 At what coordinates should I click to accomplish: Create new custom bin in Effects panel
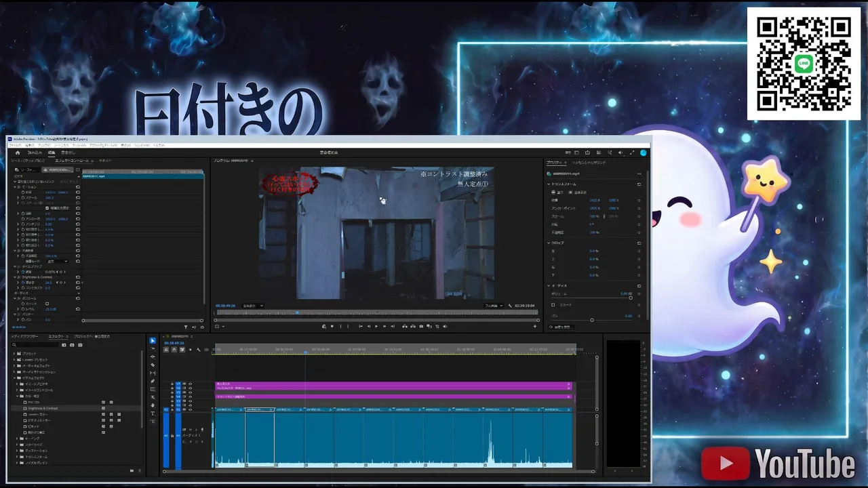pyautogui.click(x=132, y=470)
